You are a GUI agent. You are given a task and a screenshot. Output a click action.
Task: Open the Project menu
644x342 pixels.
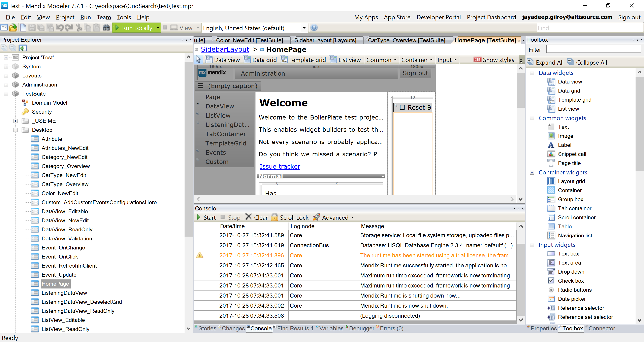65,17
